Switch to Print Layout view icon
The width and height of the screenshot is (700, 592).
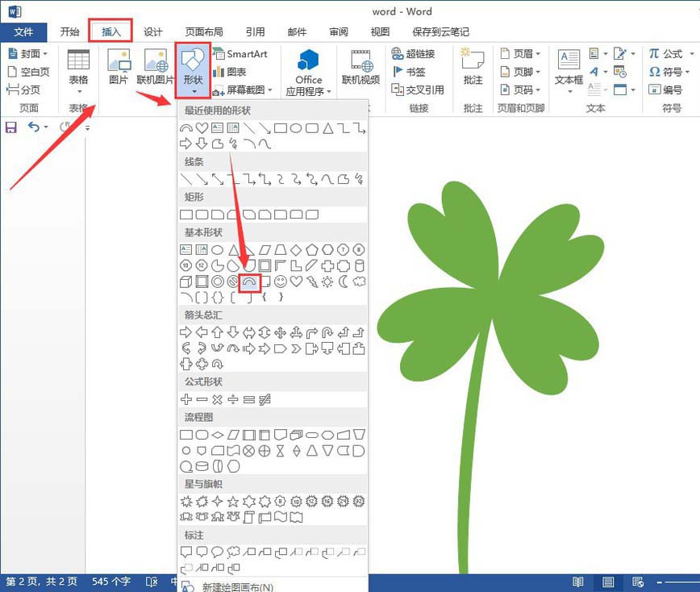pos(607,582)
